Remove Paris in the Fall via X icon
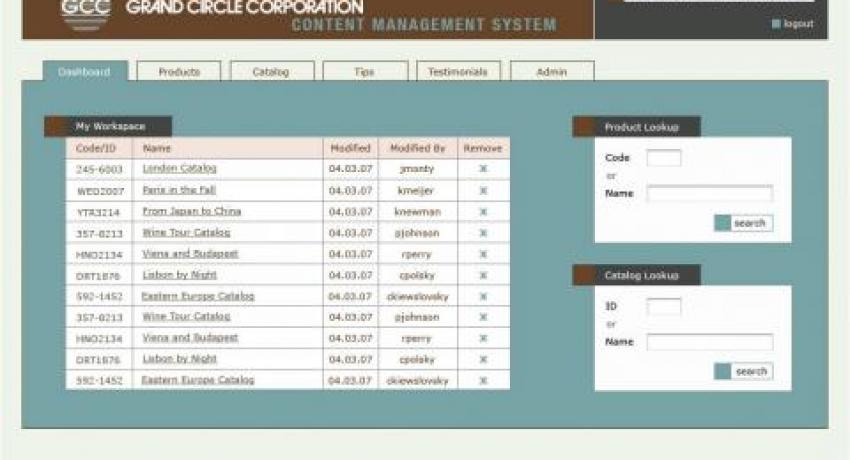 [483, 191]
